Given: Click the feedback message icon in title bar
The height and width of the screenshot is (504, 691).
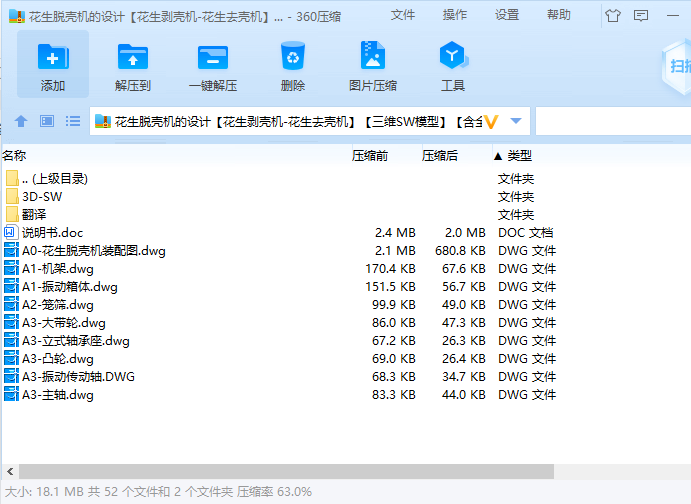Looking at the screenshot, I should [640, 16].
